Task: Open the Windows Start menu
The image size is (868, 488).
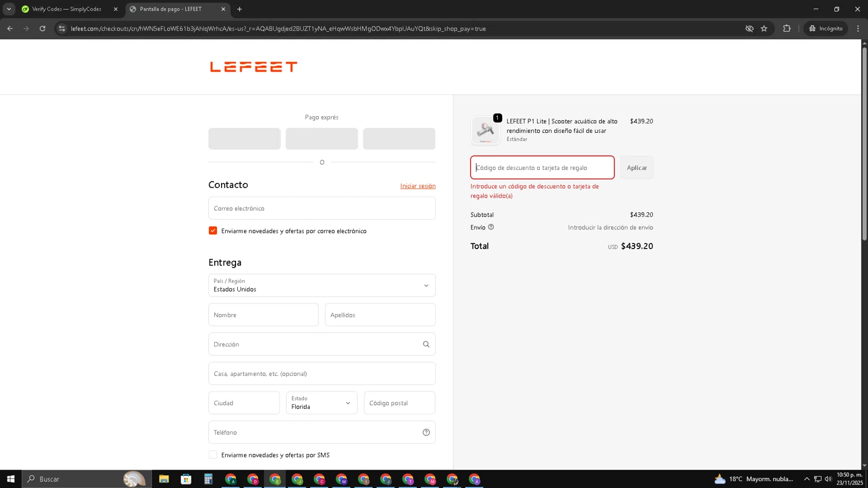Action: point(10,479)
